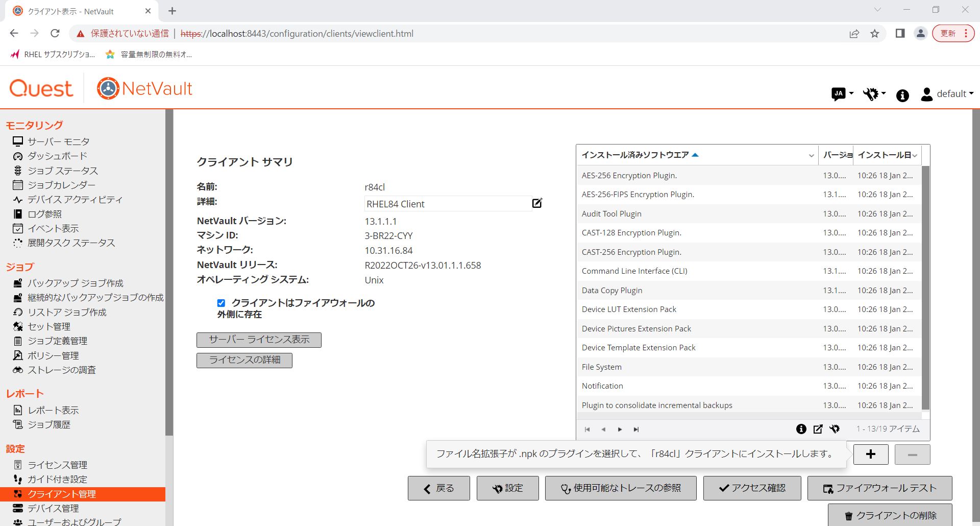
Task: Open サーバー モニタ in sidebar
Action: tap(58, 141)
